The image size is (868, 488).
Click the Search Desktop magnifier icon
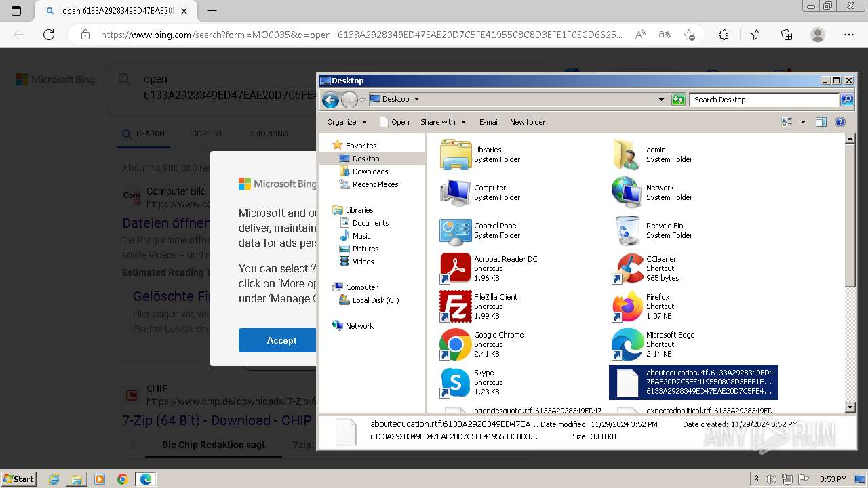(846, 100)
